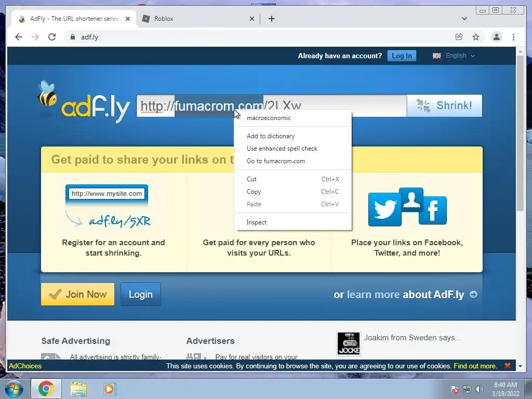
Task: Switch to the Roblox tab
Action: click(198, 19)
